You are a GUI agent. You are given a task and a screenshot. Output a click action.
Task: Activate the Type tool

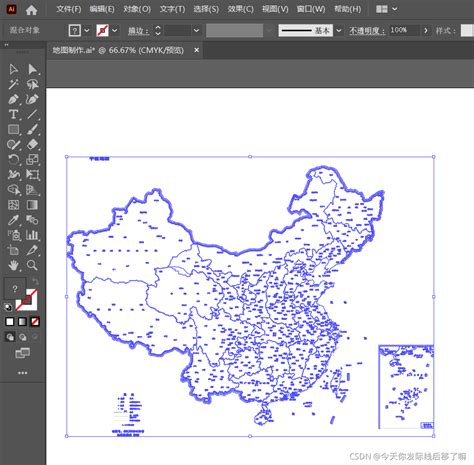[13, 114]
